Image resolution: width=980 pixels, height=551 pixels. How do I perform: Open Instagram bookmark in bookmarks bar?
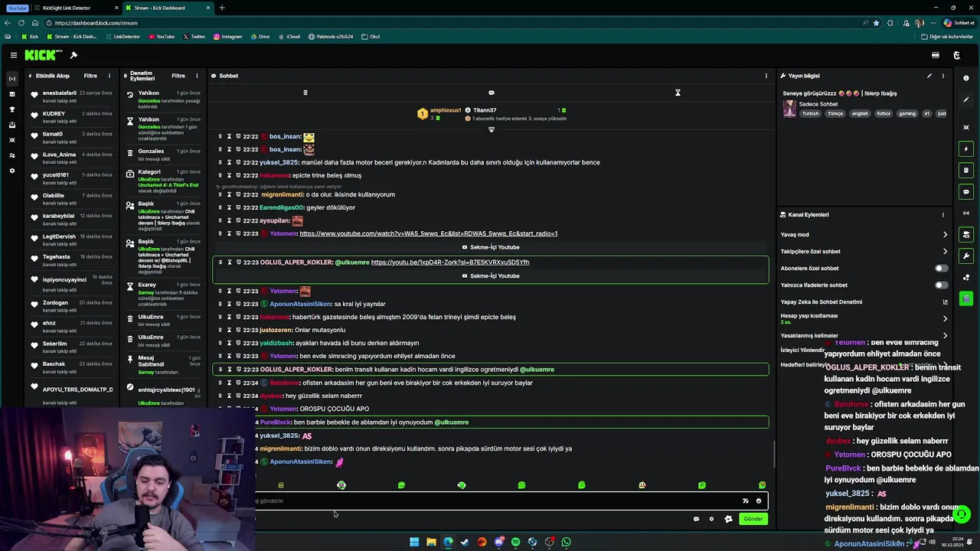tap(227, 37)
